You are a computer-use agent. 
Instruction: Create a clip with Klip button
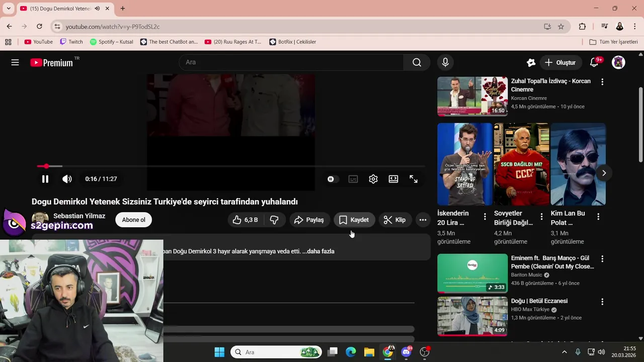395,220
